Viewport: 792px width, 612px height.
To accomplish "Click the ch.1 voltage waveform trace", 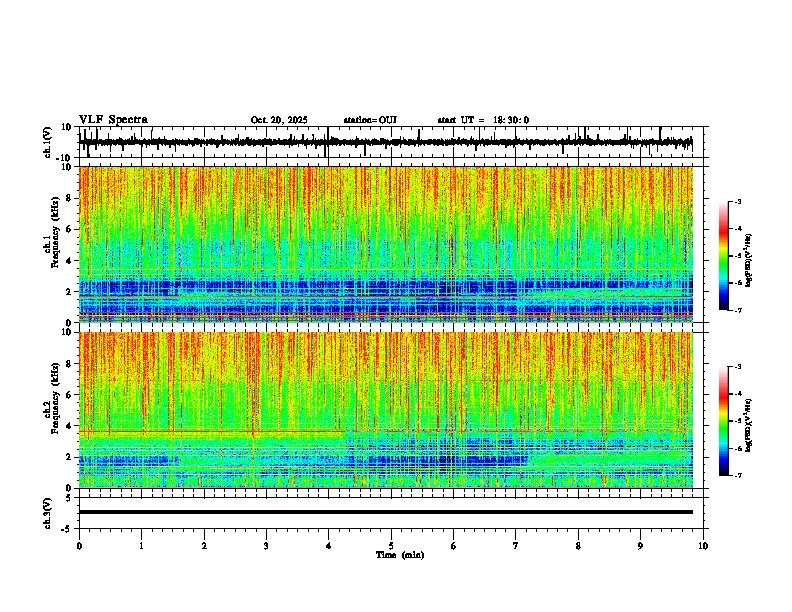I will (386, 142).
